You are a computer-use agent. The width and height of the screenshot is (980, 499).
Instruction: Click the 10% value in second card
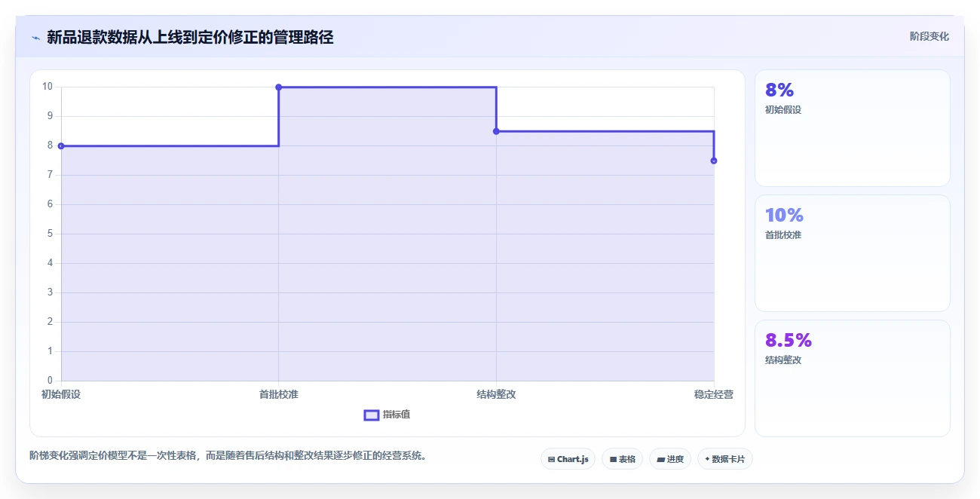(784, 216)
